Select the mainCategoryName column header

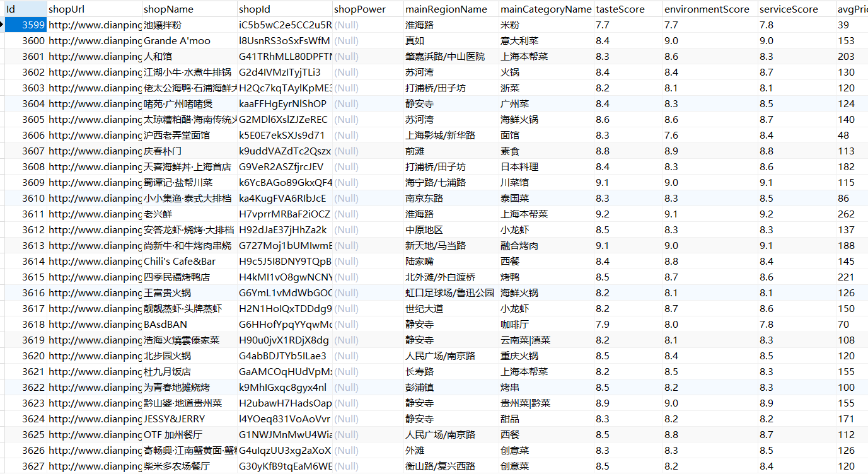click(x=547, y=9)
